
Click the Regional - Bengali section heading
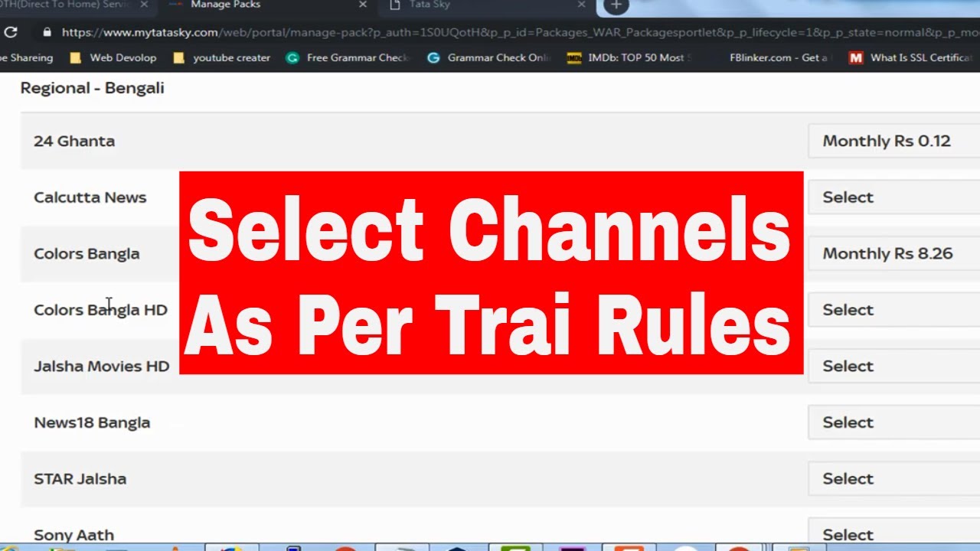[x=92, y=88]
